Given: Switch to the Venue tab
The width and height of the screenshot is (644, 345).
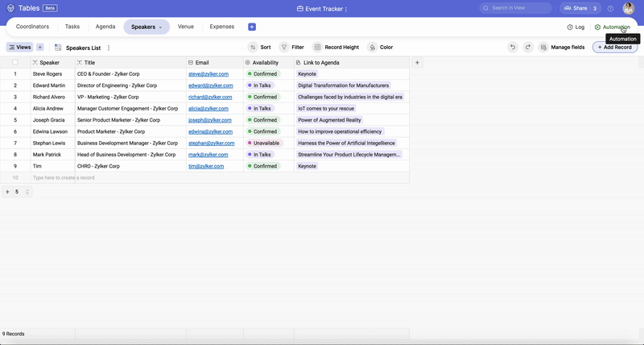Looking at the screenshot, I should [186, 27].
